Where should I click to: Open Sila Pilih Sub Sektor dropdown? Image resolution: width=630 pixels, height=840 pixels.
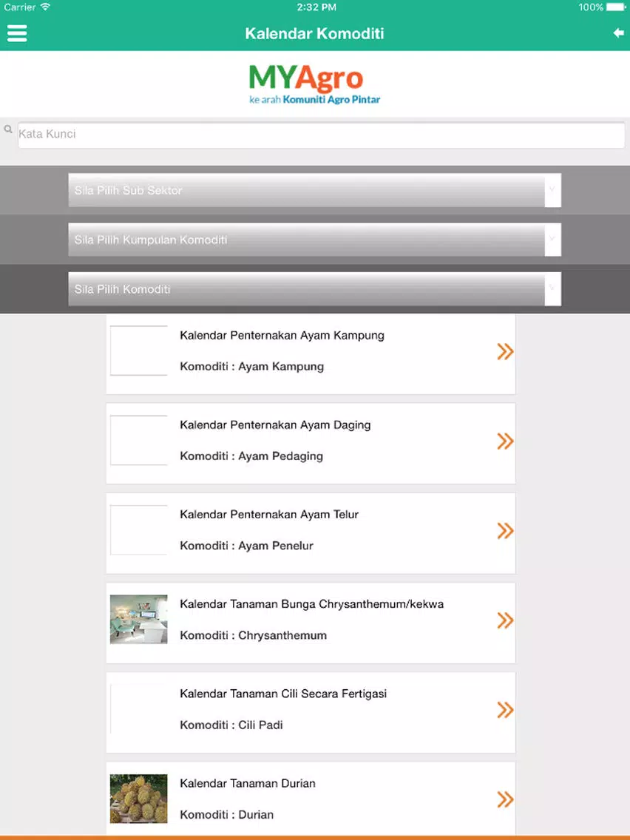point(314,190)
